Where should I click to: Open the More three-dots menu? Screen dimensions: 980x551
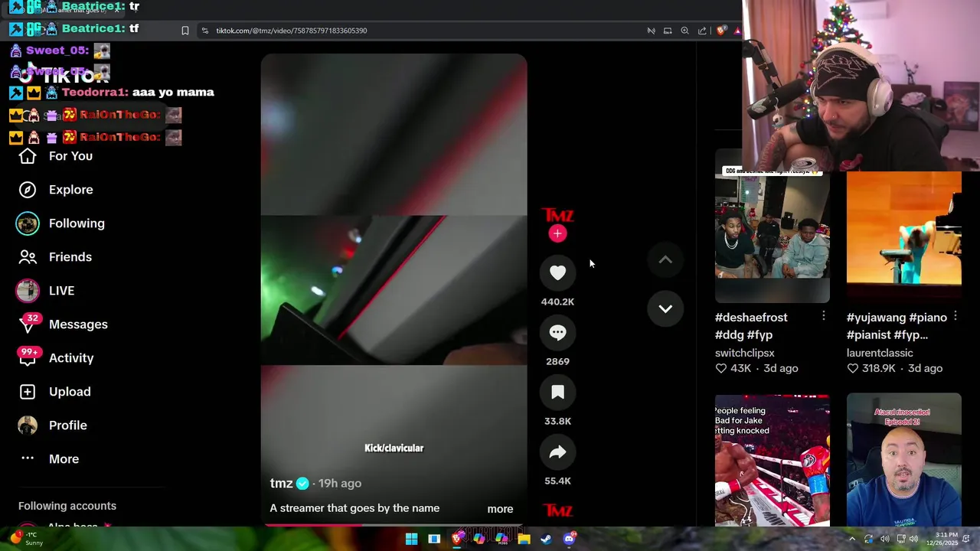(x=28, y=458)
